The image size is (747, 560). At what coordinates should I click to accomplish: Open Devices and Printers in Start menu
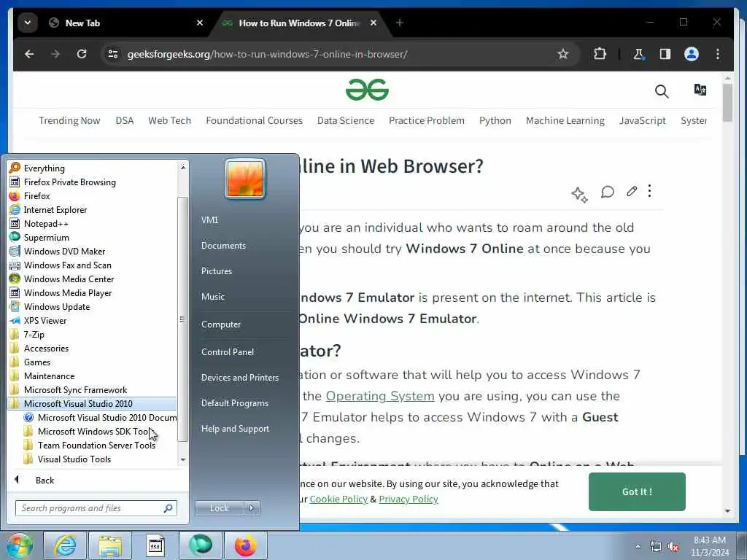[239, 378]
